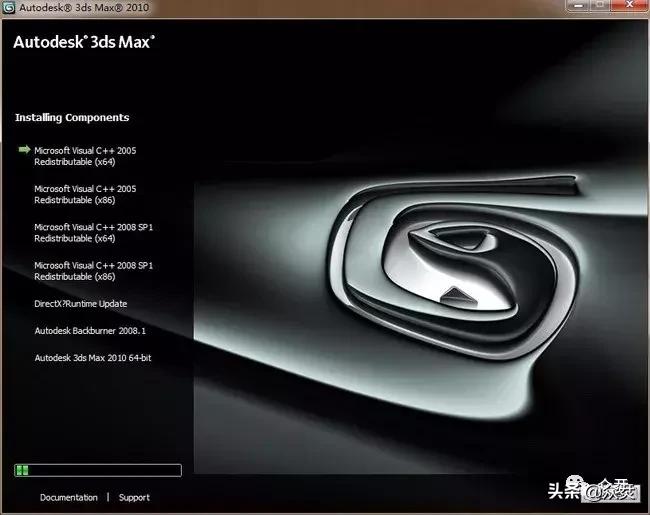Click the 3ds Max title bar app icon

pyautogui.click(x=8, y=8)
